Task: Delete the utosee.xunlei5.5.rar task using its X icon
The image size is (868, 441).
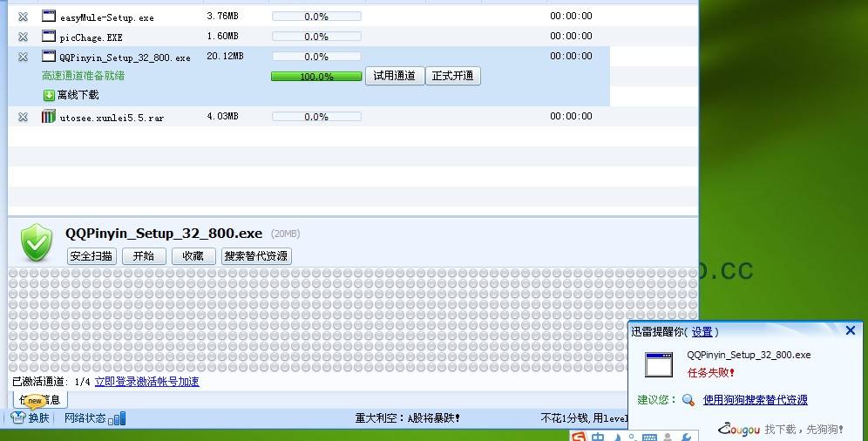Action: point(23,117)
